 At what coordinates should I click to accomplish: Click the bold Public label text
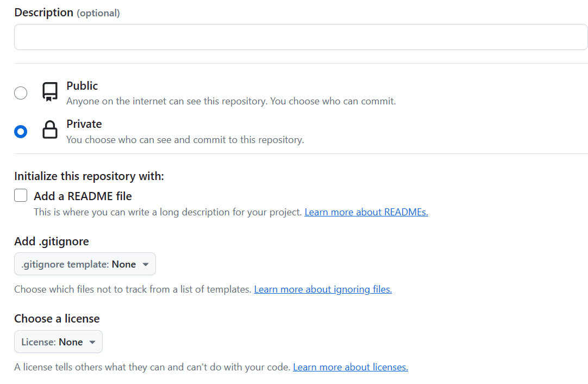pos(82,86)
